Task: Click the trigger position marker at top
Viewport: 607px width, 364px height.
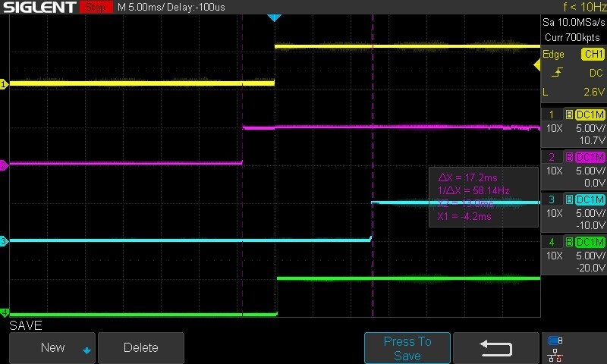Action: click(274, 17)
